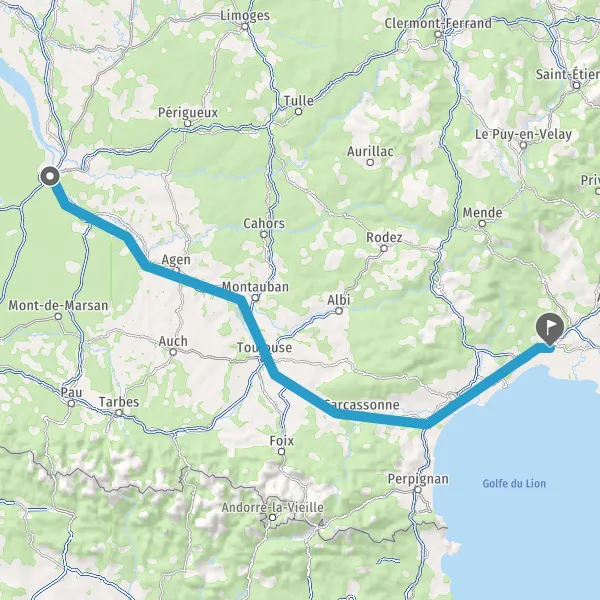The height and width of the screenshot is (600, 600).
Task: Select the Perpignan city marker
Action: [x=418, y=489]
